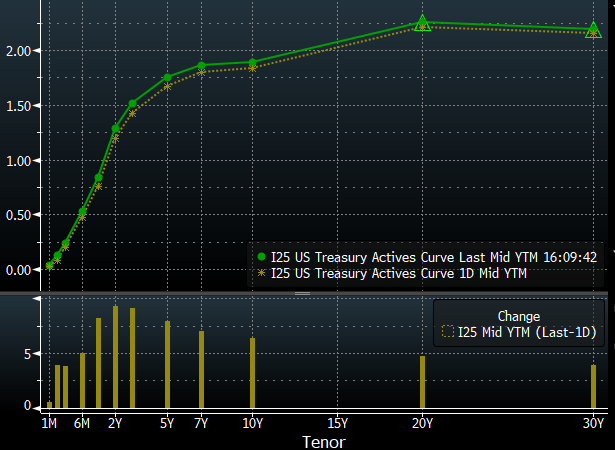Click green circle icon in Last Mid YTM legend
The width and height of the screenshot is (615, 450).
261,257
